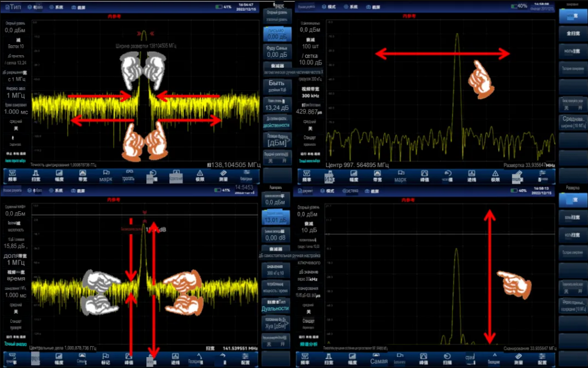Open the config sliders icon in top-left screen
The image size is (588, 368).
[x=246, y=175]
